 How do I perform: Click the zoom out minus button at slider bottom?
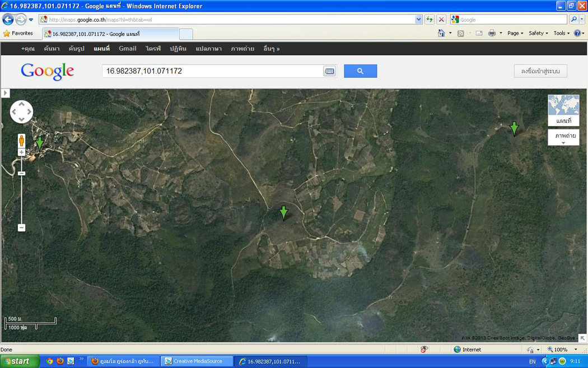tap(21, 227)
